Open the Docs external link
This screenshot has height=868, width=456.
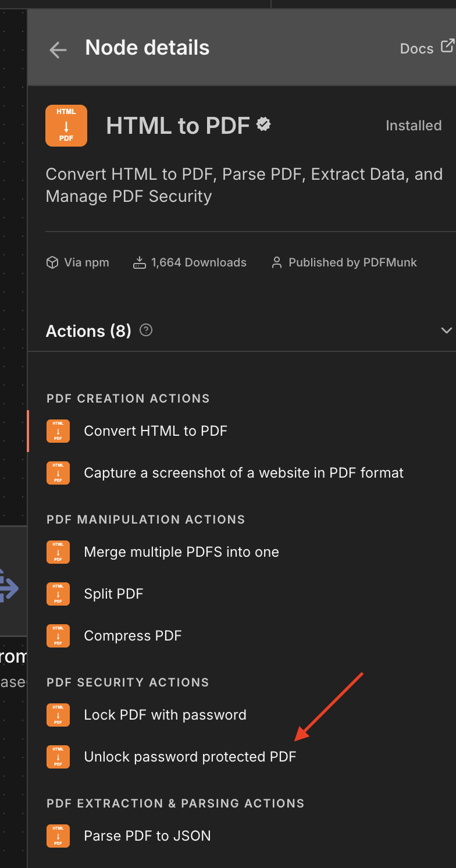(426, 48)
